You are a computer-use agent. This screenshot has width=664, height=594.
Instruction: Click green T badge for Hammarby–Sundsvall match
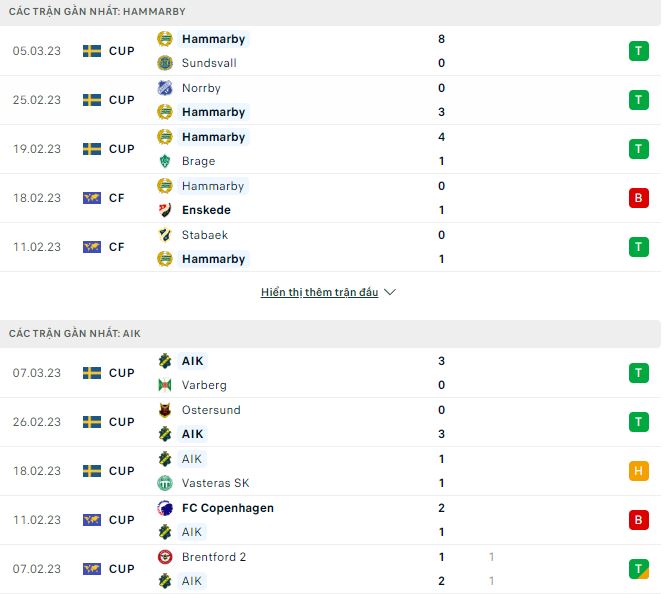tap(639, 51)
